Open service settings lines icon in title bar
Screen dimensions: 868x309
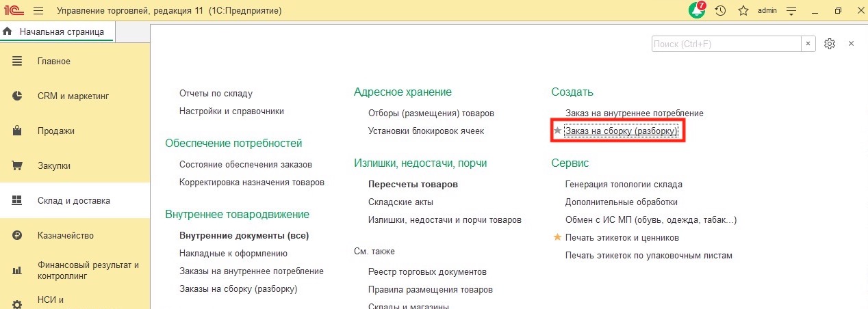[792, 11]
